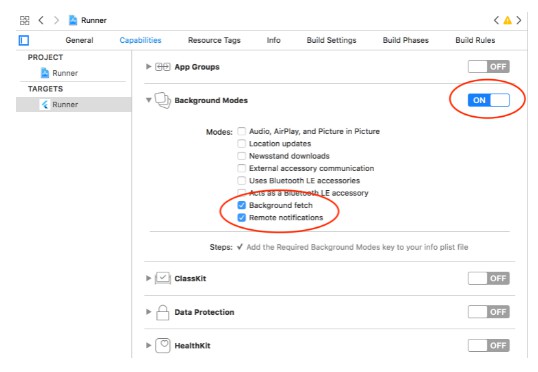This screenshot has height=372, width=538.
Task: Click the ClassKit title text
Action: 190,278
